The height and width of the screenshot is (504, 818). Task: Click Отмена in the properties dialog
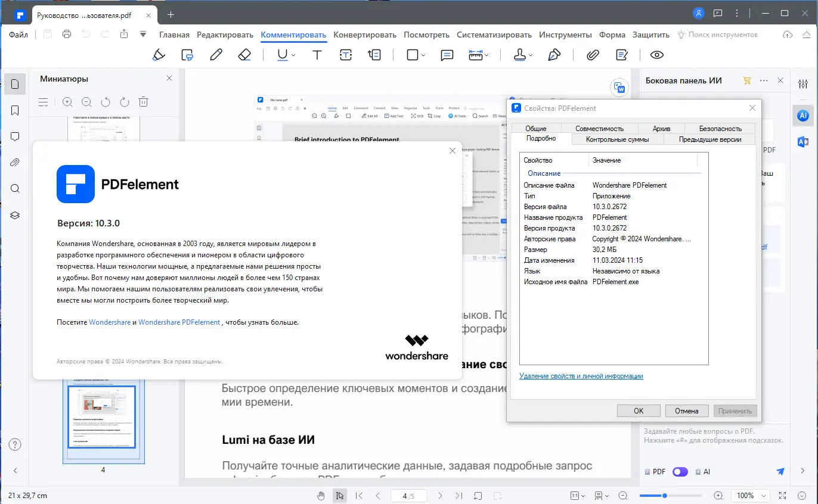[x=686, y=411]
